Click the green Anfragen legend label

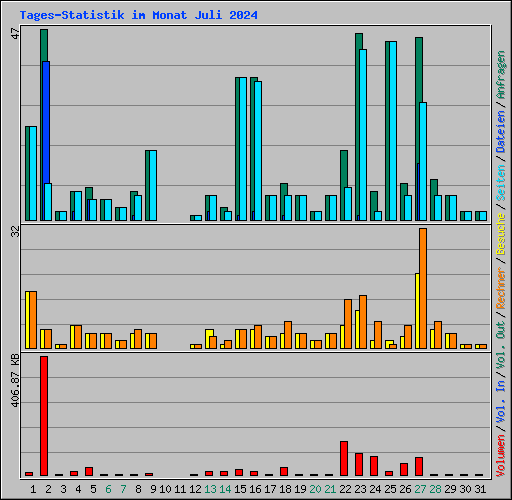pos(501,74)
